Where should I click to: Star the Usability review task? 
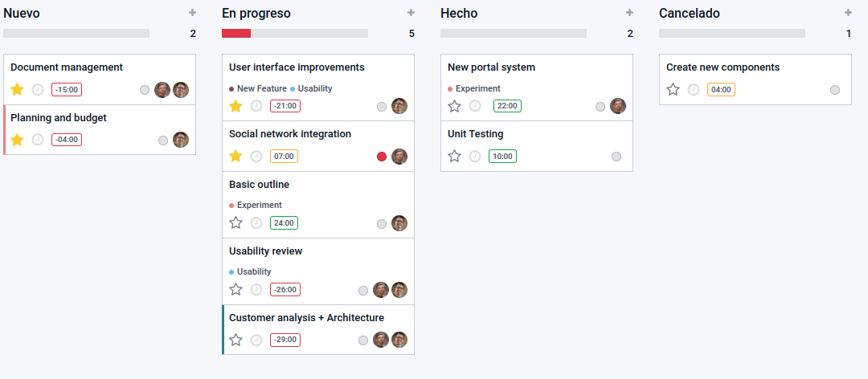pos(235,289)
